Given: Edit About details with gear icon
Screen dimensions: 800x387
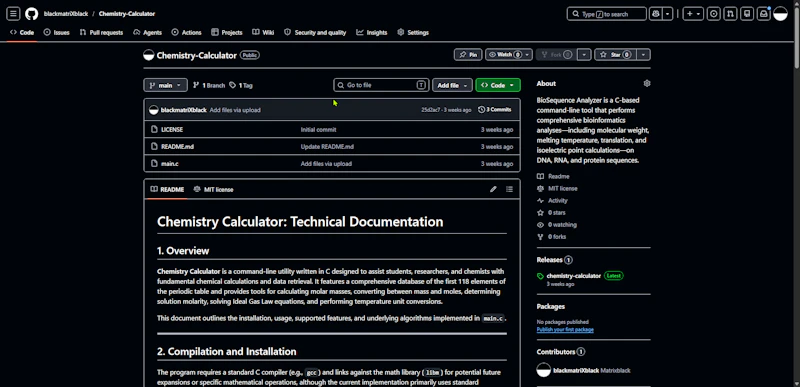Looking at the screenshot, I should click(647, 83).
